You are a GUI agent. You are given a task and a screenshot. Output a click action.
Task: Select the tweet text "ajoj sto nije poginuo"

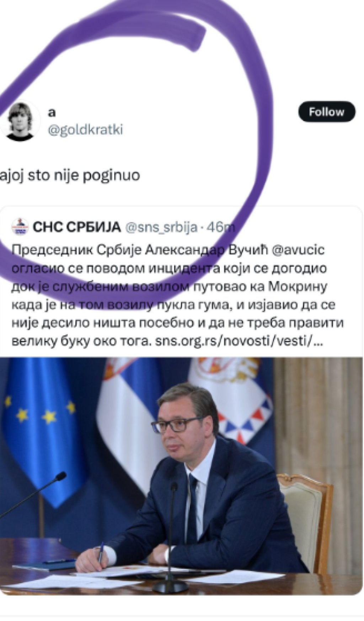click(x=70, y=175)
